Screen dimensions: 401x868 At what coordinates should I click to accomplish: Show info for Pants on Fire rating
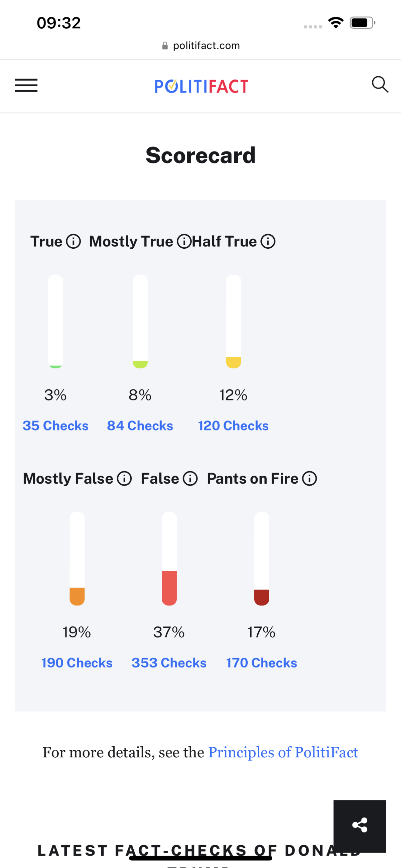(x=309, y=479)
